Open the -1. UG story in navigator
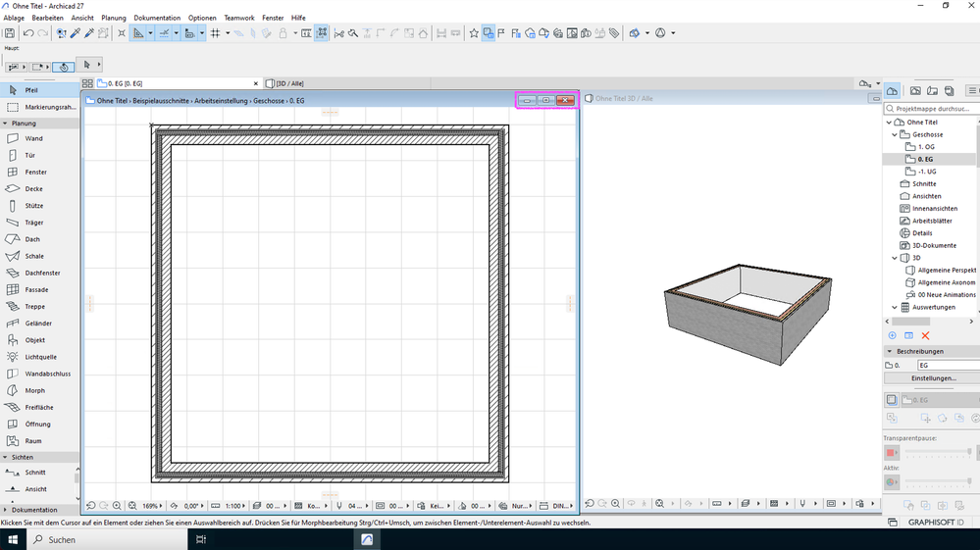The width and height of the screenshot is (980, 550). pos(926,172)
